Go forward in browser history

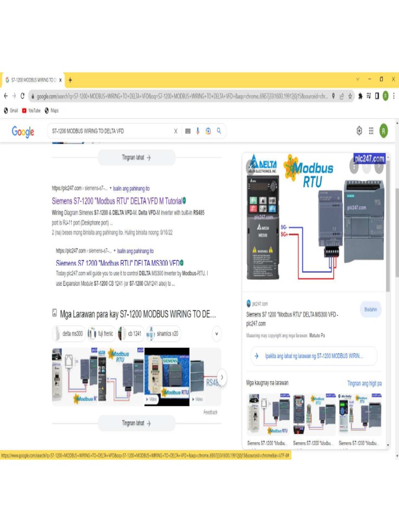pos(14,96)
